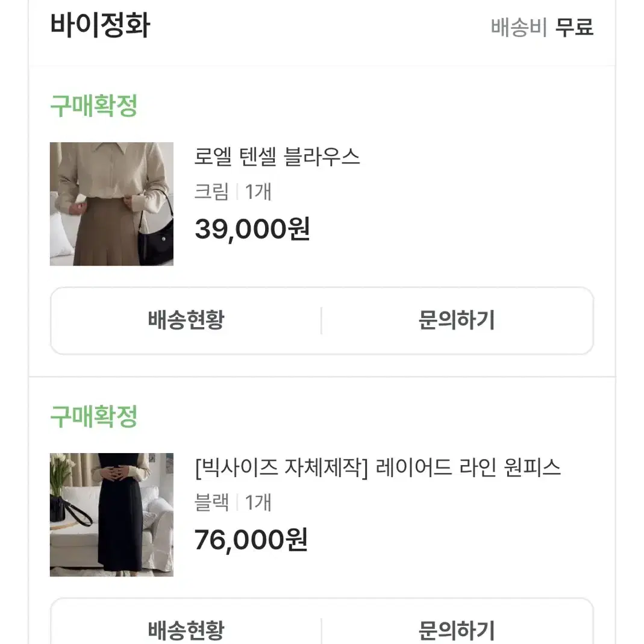This screenshot has height=644, width=644.
Task: Open the 로엘 텐셀 블라우스 product title
Action: pos(277,157)
